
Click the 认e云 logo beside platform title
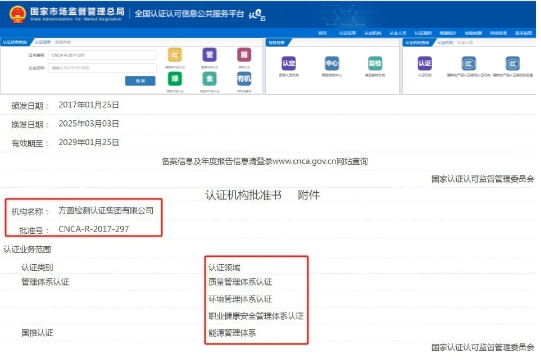click(x=257, y=14)
